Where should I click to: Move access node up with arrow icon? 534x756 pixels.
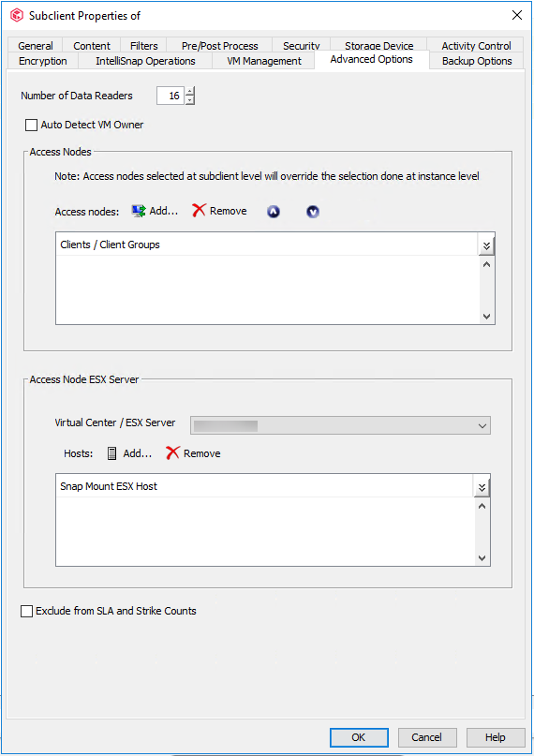coord(274,211)
